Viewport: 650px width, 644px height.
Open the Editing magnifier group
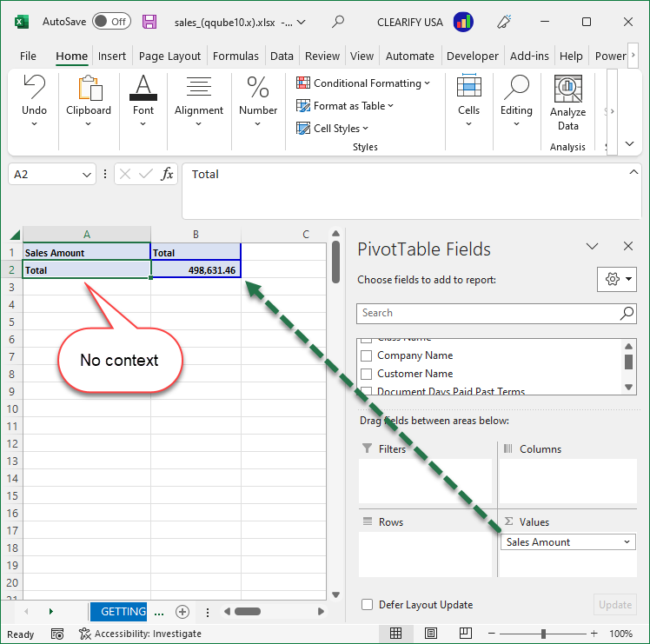(516, 87)
